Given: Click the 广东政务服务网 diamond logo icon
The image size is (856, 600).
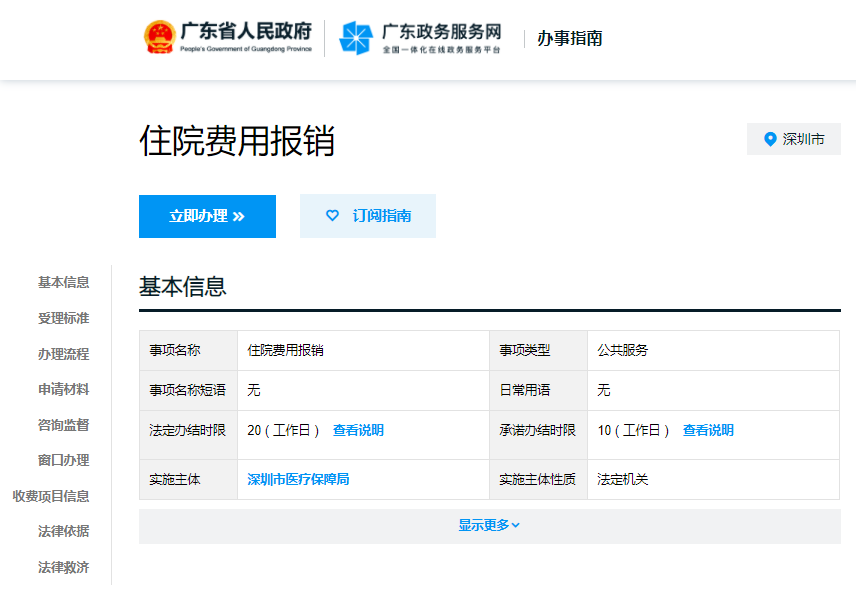Looking at the screenshot, I should click(x=355, y=37).
